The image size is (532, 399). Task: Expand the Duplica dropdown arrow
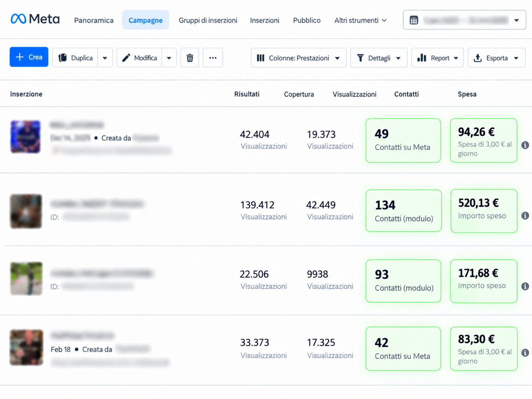pos(105,58)
